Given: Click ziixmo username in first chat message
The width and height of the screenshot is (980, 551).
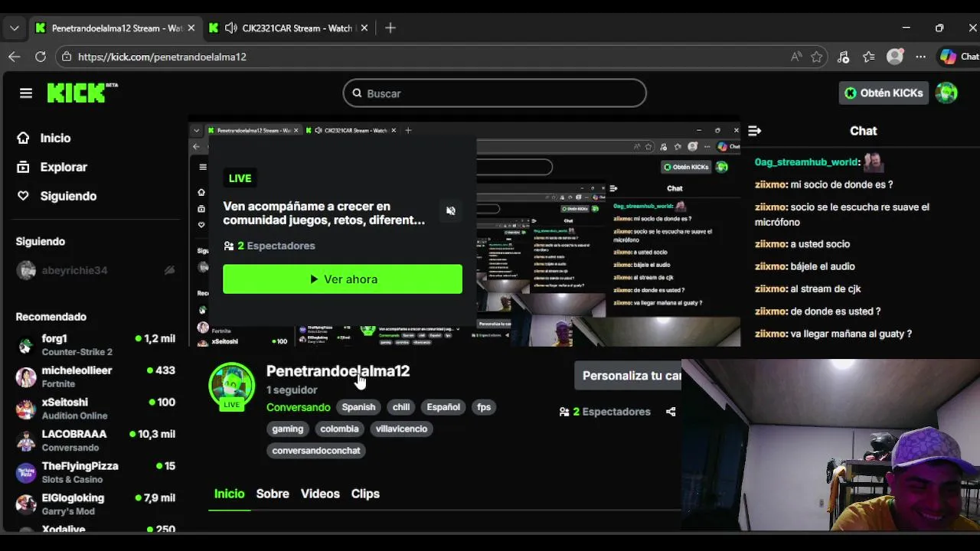Looking at the screenshot, I should (769, 184).
